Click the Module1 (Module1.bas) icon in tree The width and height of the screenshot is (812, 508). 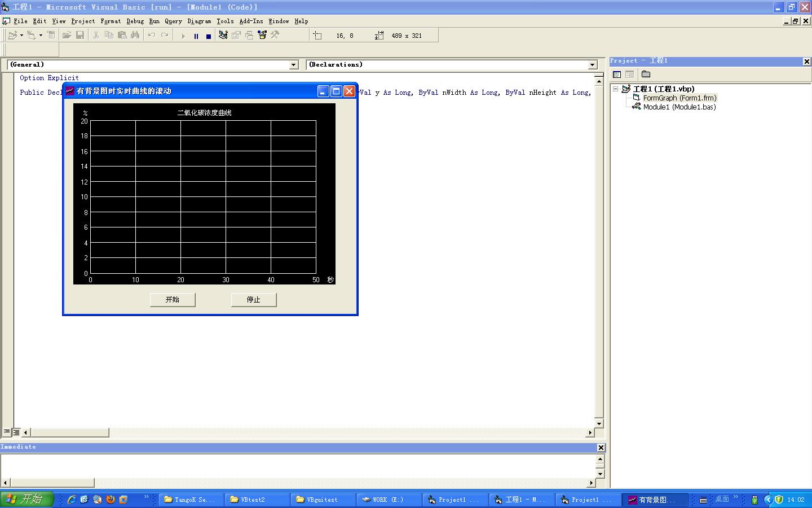click(636, 107)
